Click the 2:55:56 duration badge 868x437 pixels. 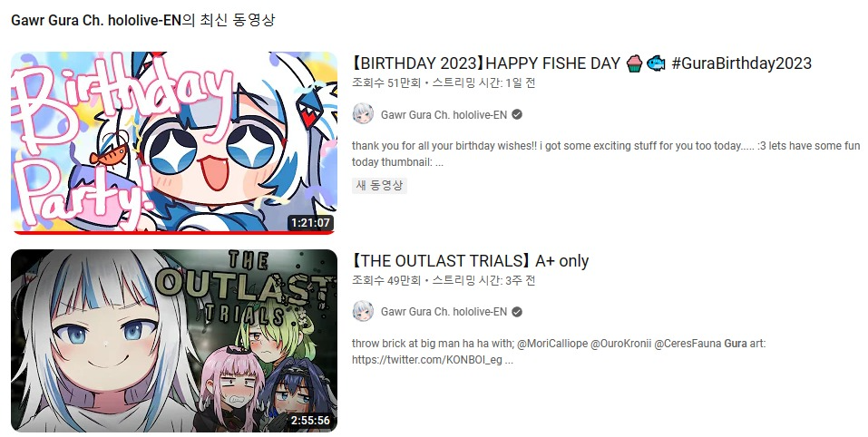tap(310, 421)
